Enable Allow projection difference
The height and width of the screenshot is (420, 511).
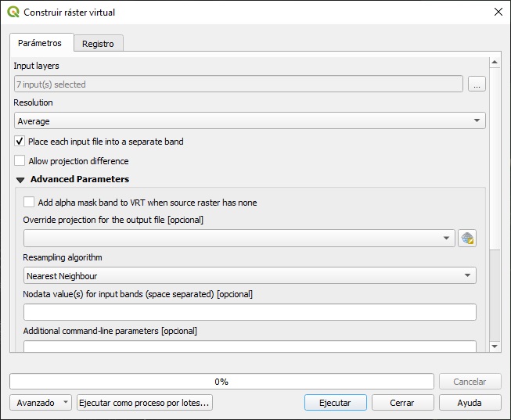click(x=20, y=160)
